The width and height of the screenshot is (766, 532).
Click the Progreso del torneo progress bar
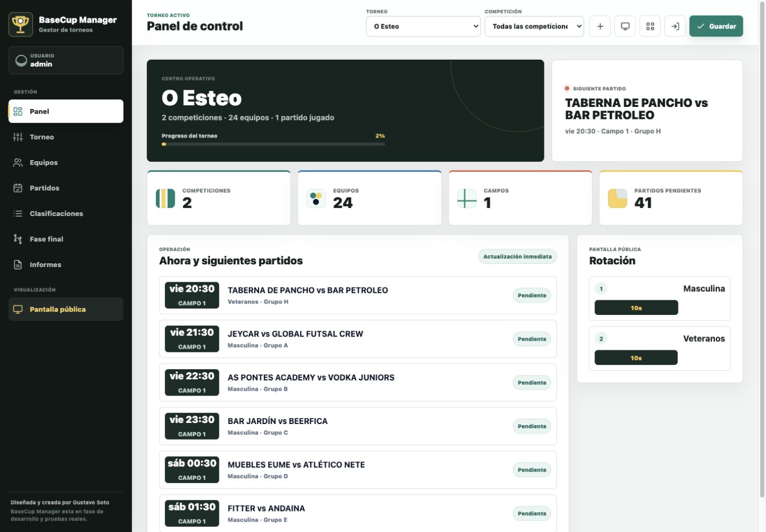click(273, 144)
